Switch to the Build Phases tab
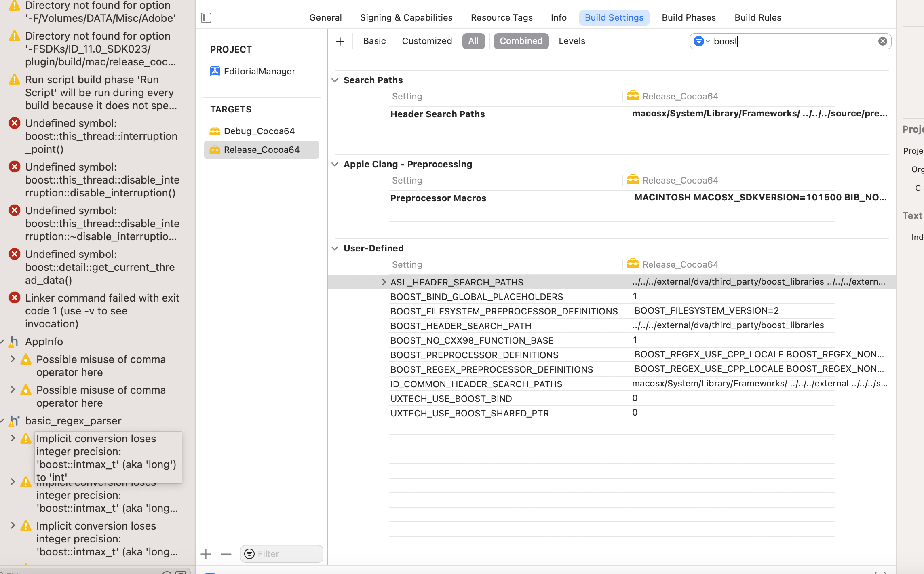924x574 pixels. 688,17
